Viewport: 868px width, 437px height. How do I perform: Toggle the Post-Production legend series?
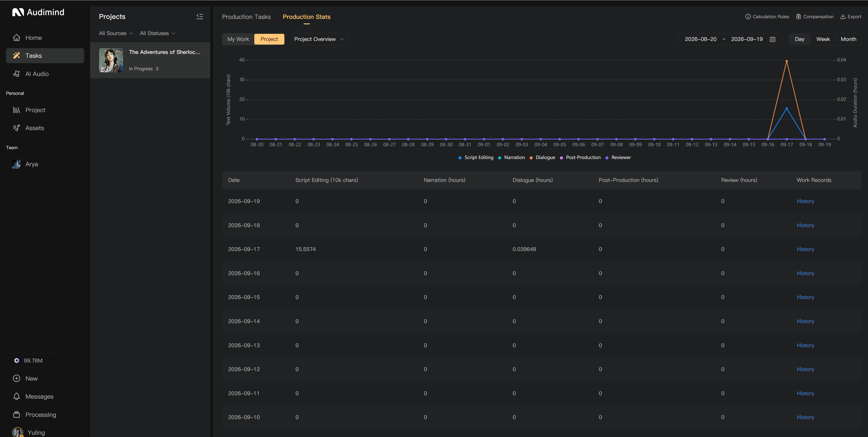point(580,157)
